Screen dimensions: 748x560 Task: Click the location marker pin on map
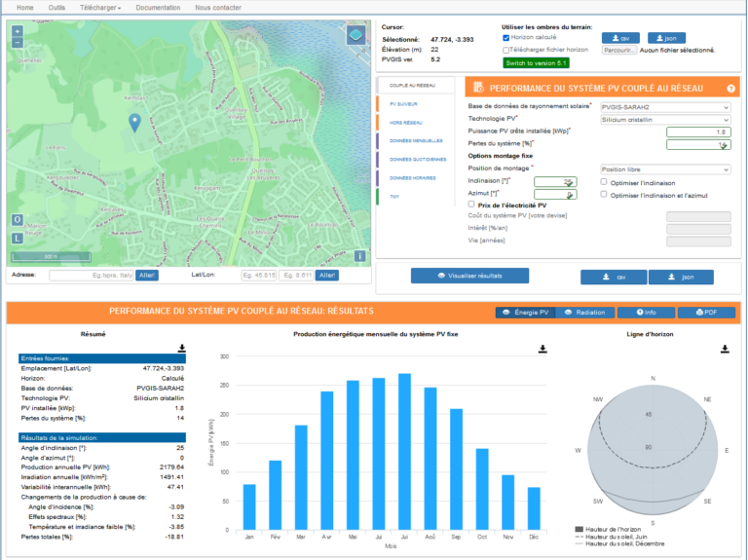click(x=135, y=122)
